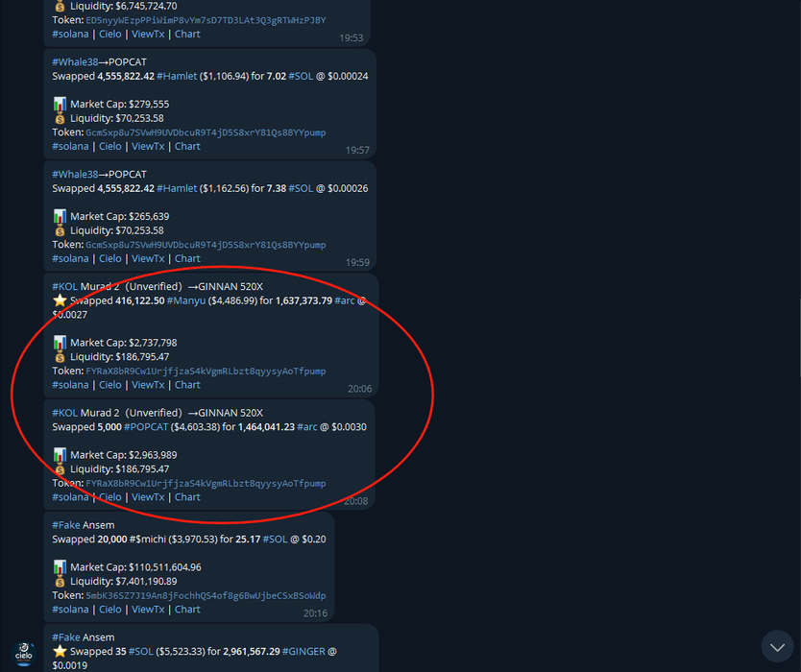Viewport: 801px width, 672px height.
Task: Open the #arc hashtag in 20:08 swap
Action: click(x=307, y=427)
